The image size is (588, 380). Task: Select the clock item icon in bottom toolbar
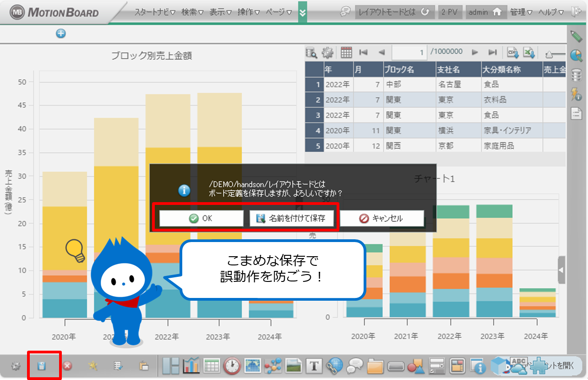[x=232, y=366]
